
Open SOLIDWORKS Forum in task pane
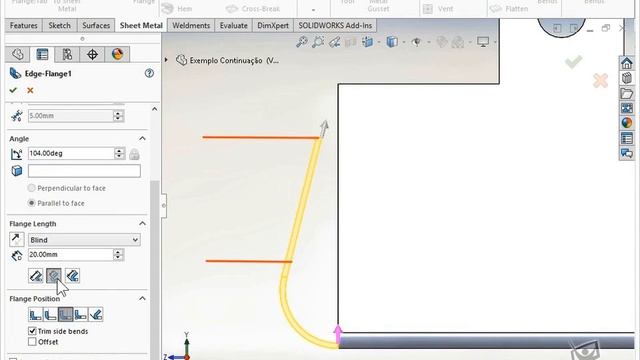[x=627, y=153]
